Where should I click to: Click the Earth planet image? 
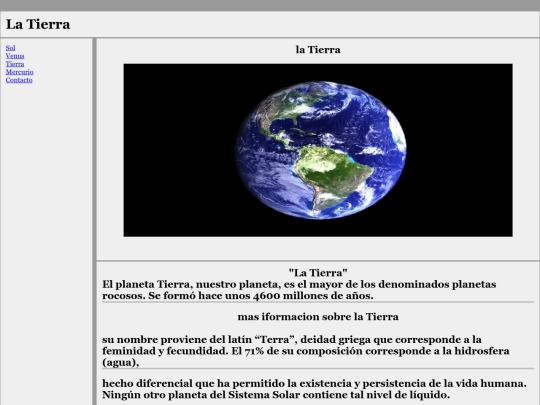tap(318, 150)
